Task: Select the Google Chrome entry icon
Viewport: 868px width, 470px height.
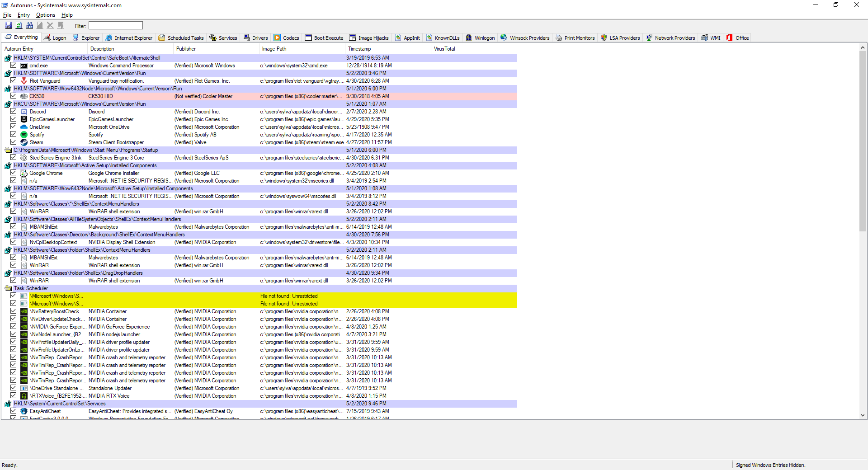Action: point(24,173)
